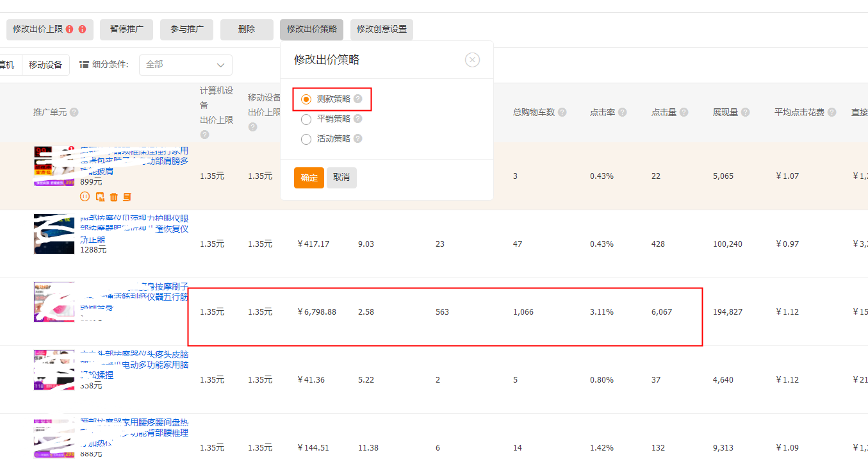Screen dimensions: 868x473
Task: Click help icon next to 测款策略
Action: point(358,99)
